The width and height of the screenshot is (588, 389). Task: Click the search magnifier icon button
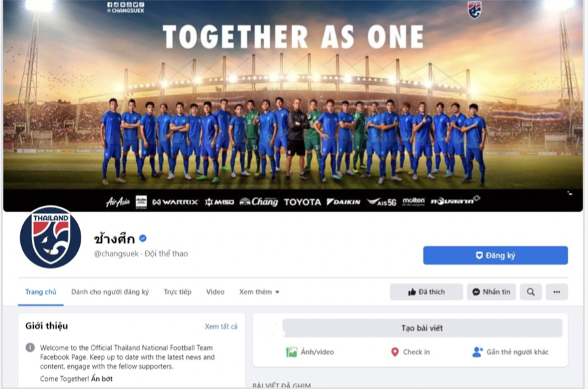[530, 292]
